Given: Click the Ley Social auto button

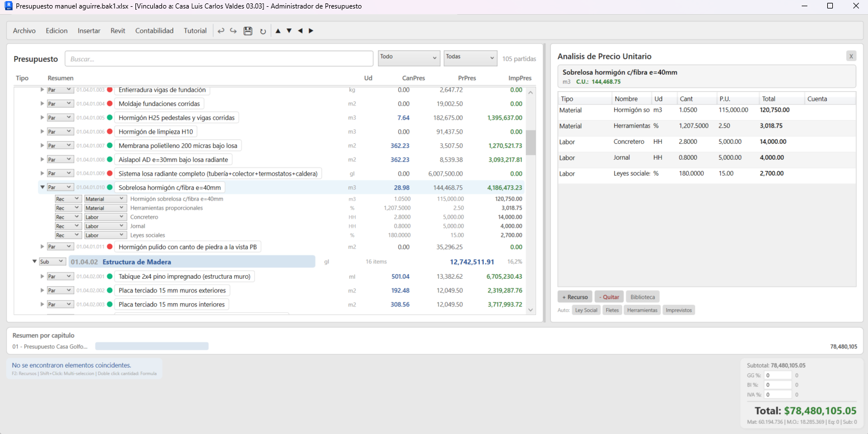Looking at the screenshot, I should click(x=586, y=310).
